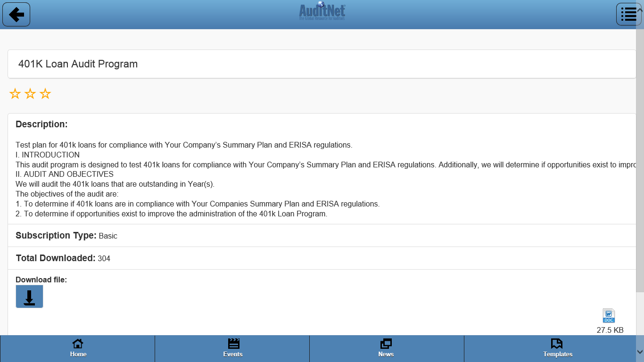Image resolution: width=644 pixels, height=362 pixels.
Task: Click the Total Downloaded 304 row
Action: 63,258
